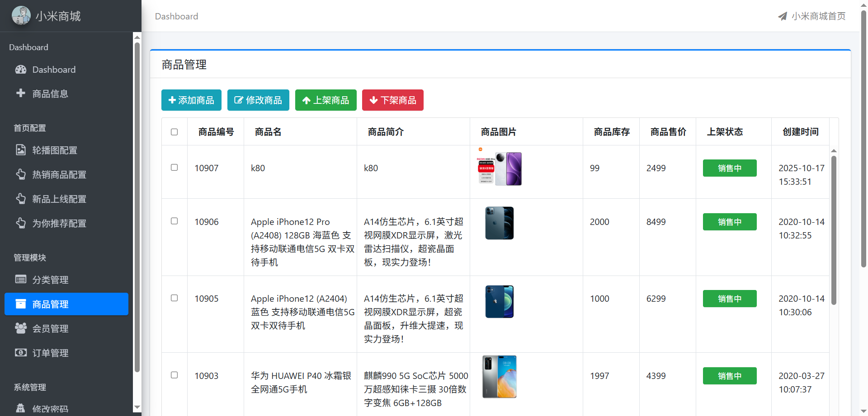Click the sidebar scrollbar up arrow

pos(137,37)
